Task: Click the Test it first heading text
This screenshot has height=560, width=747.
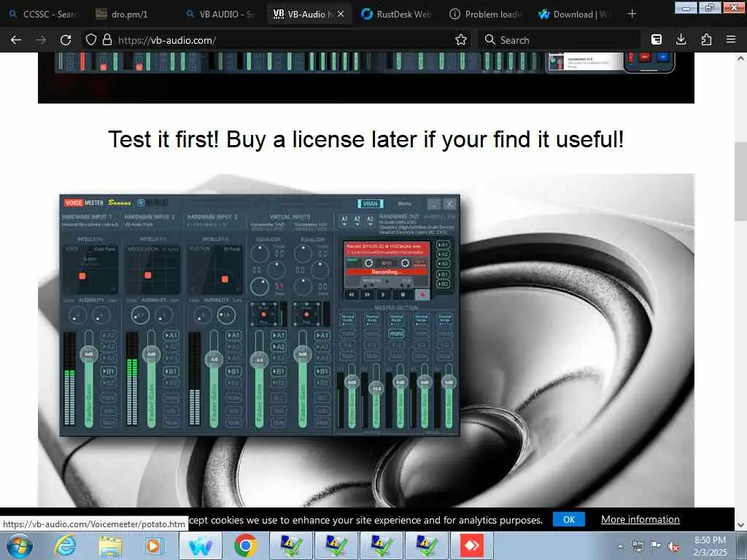Action: [x=366, y=139]
